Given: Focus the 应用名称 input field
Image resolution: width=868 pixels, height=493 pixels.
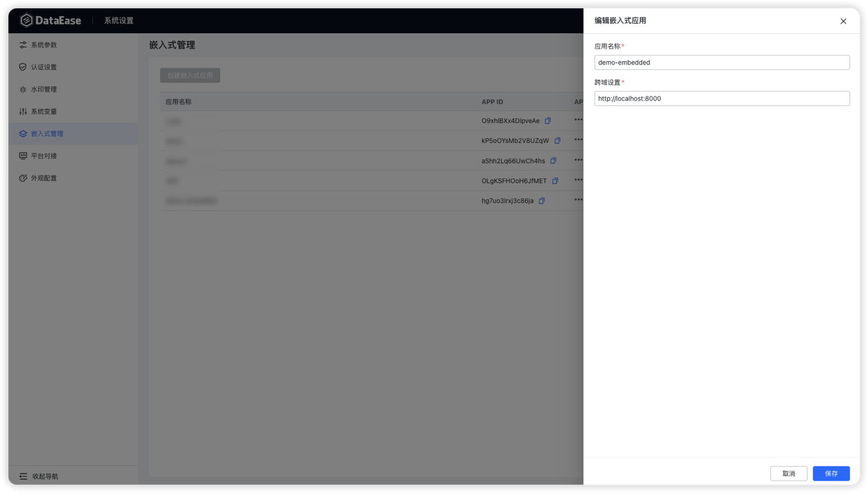Looking at the screenshot, I should pyautogui.click(x=722, y=62).
